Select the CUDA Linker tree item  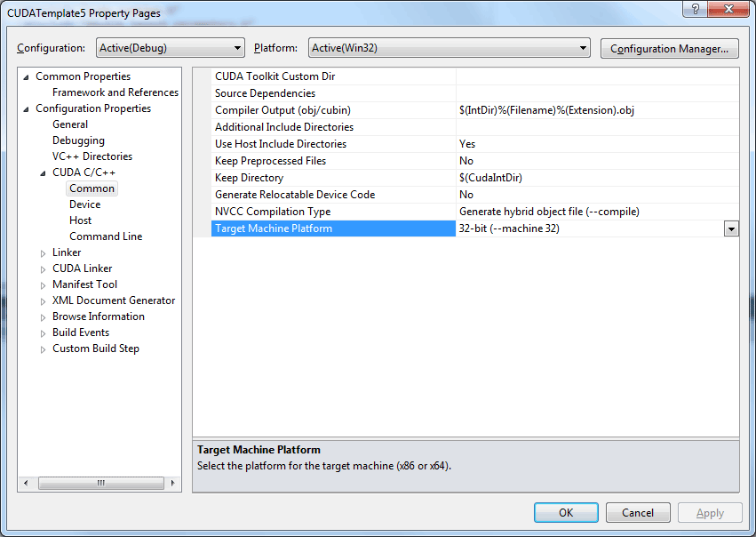click(x=82, y=268)
